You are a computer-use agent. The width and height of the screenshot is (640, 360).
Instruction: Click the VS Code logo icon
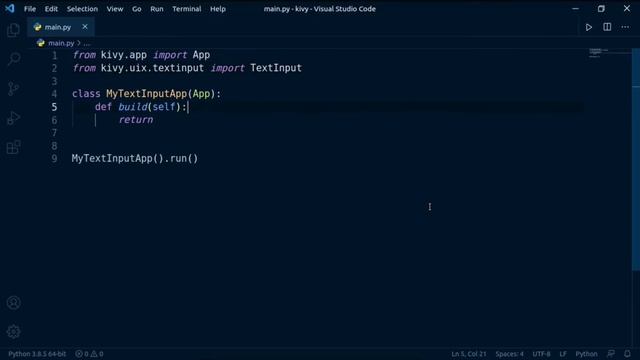click(10, 8)
